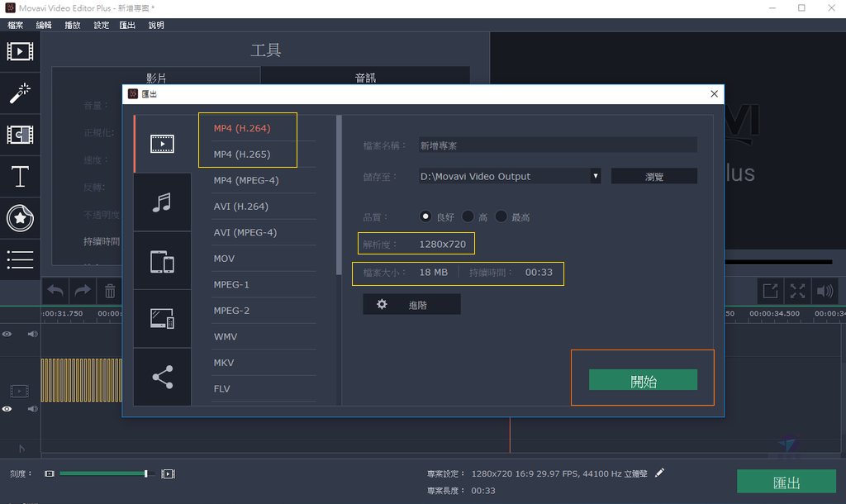This screenshot has height=504, width=846.
Task: Click the preview volume speaker icon
Action: coord(825,292)
